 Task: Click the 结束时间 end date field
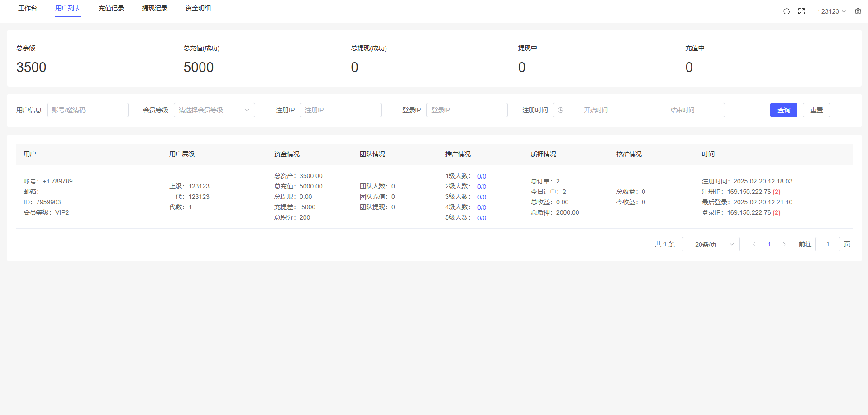682,110
